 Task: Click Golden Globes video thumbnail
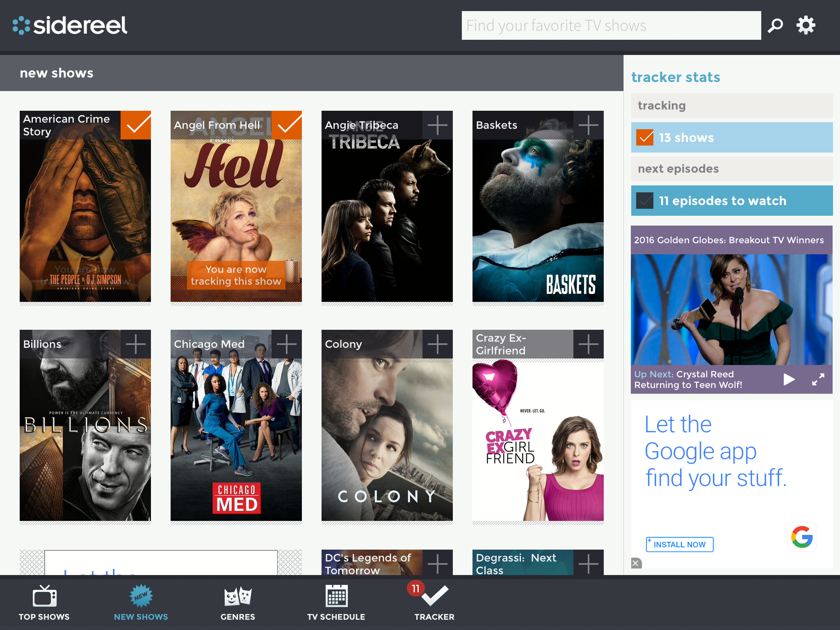click(x=732, y=310)
